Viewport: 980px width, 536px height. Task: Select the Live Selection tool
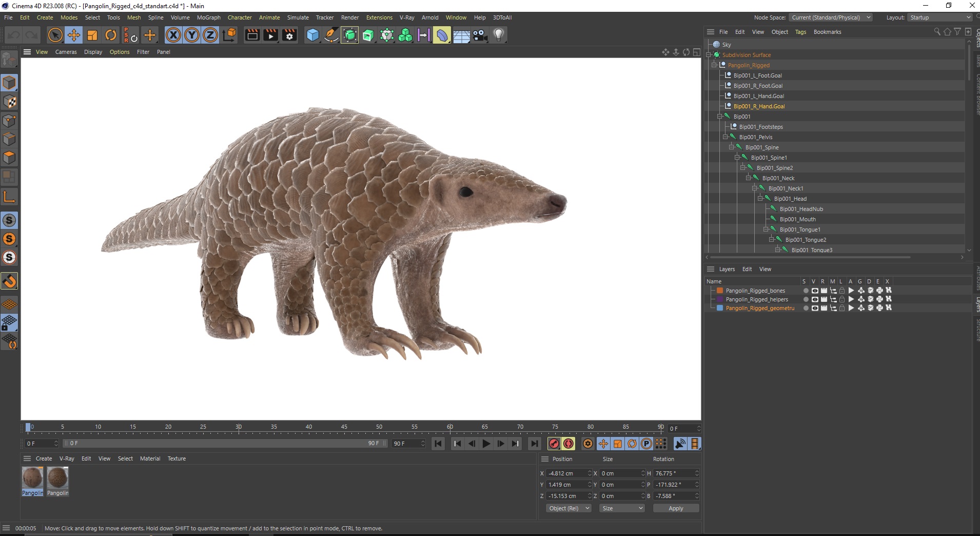pos(55,35)
